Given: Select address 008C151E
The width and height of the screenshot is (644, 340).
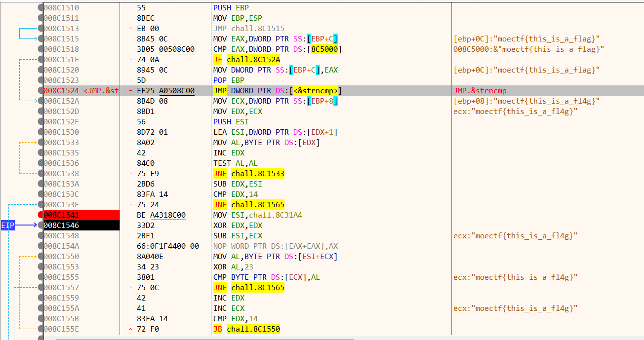Looking at the screenshot, I should click(61, 60).
